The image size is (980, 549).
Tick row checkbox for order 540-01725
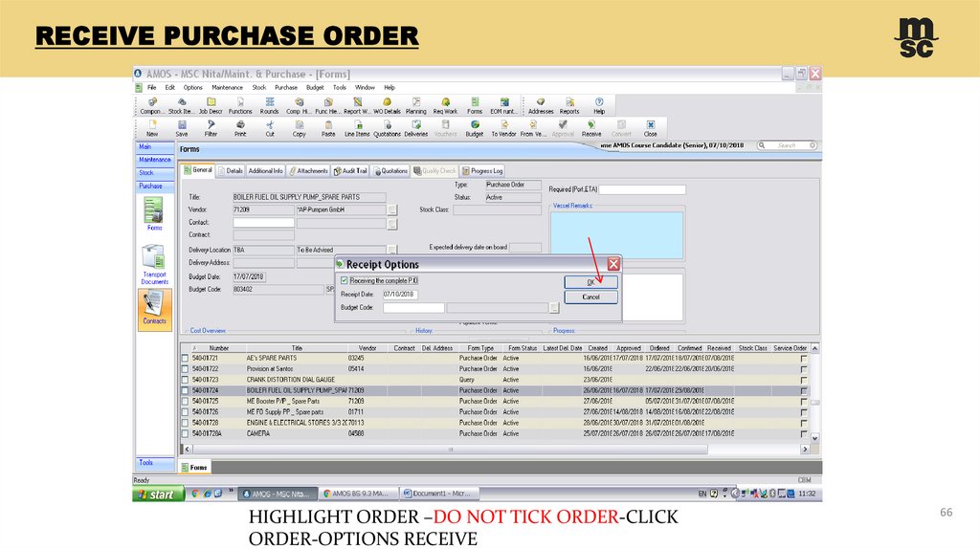[x=185, y=402]
